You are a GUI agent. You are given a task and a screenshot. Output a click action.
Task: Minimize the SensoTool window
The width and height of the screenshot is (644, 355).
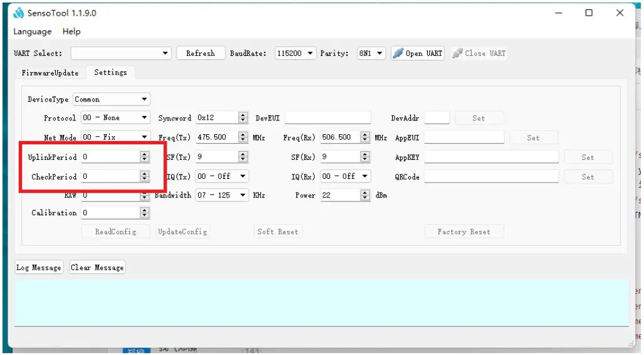coord(559,13)
